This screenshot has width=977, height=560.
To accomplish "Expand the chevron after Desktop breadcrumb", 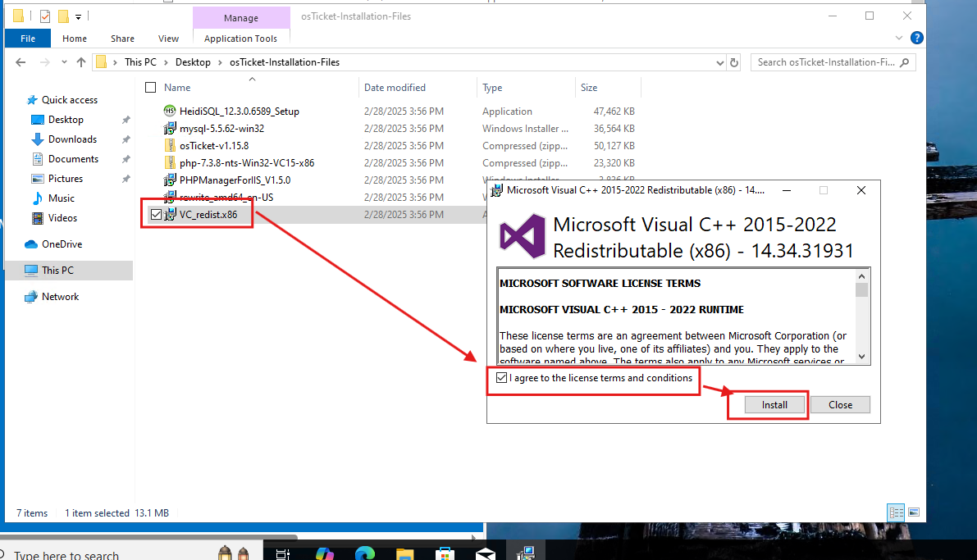I will 221,62.
